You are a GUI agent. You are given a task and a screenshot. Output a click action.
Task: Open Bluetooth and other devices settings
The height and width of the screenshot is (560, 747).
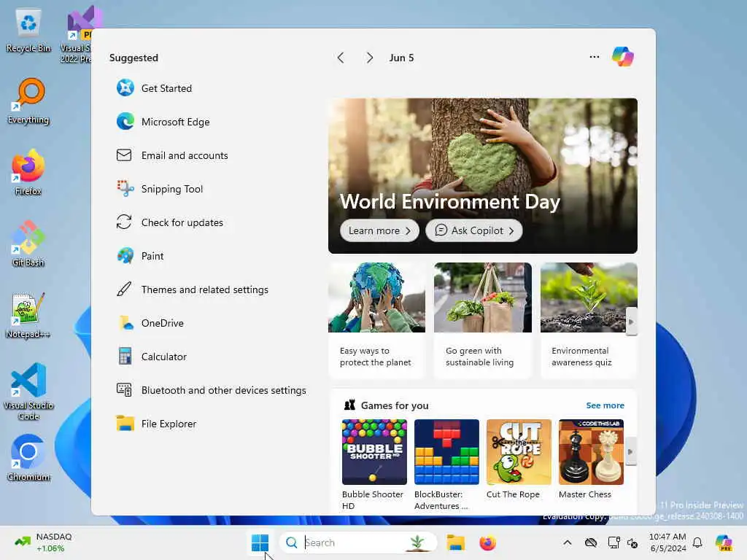[x=211, y=391]
